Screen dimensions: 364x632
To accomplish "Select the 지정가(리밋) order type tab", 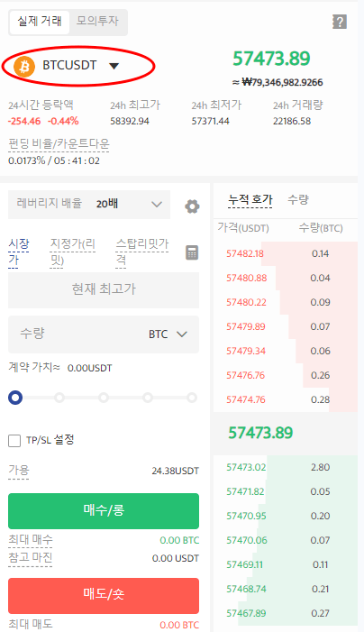I will click(x=72, y=252).
